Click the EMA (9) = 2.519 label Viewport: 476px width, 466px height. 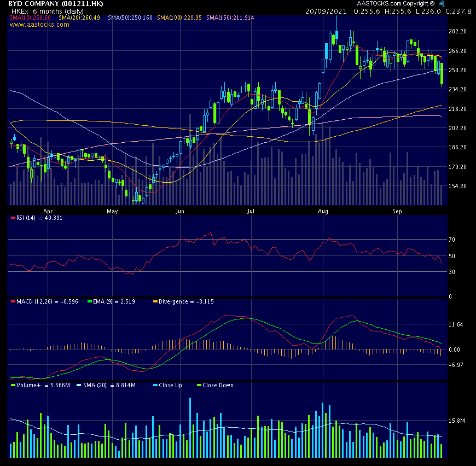point(114,301)
